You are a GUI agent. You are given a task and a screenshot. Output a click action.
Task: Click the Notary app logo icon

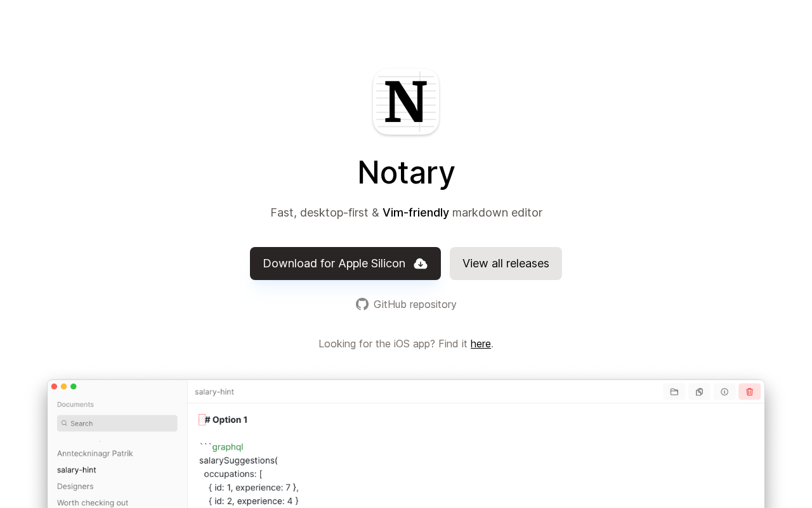(x=406, y=102)
